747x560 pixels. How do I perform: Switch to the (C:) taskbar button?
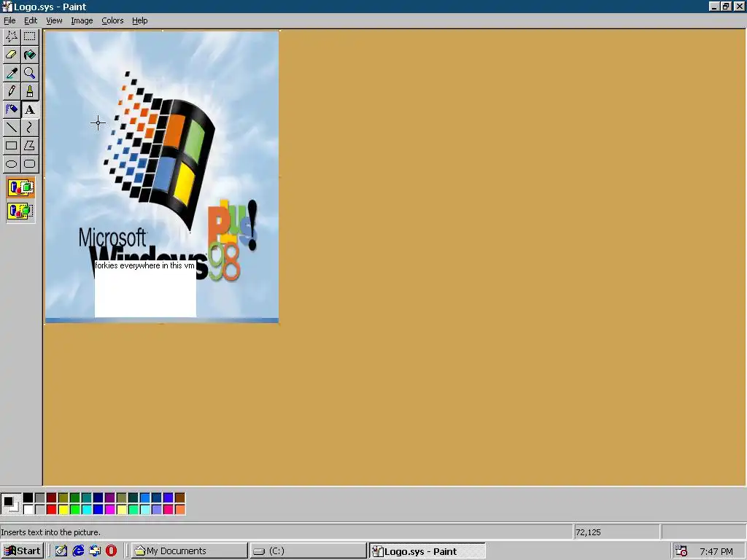click(309, 551)
